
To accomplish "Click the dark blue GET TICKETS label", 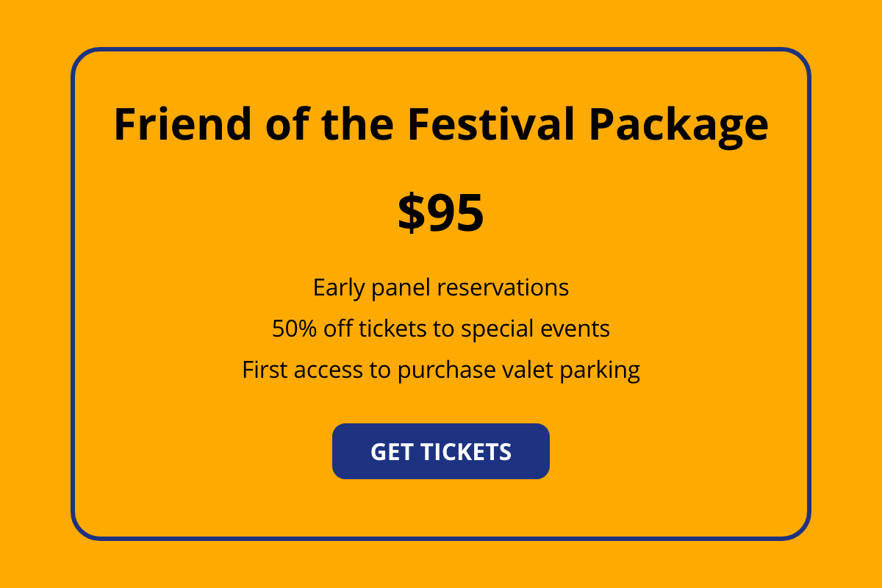I will 440,451.
